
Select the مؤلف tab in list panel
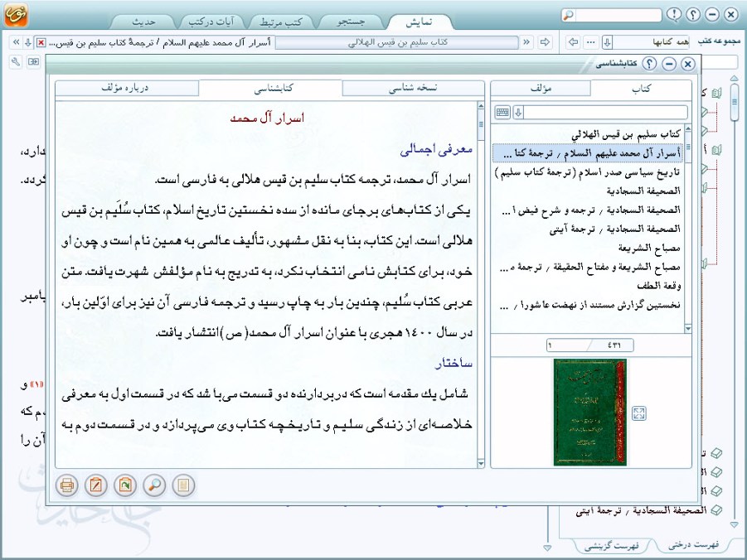pyautogui.click(x=541, y=88)
